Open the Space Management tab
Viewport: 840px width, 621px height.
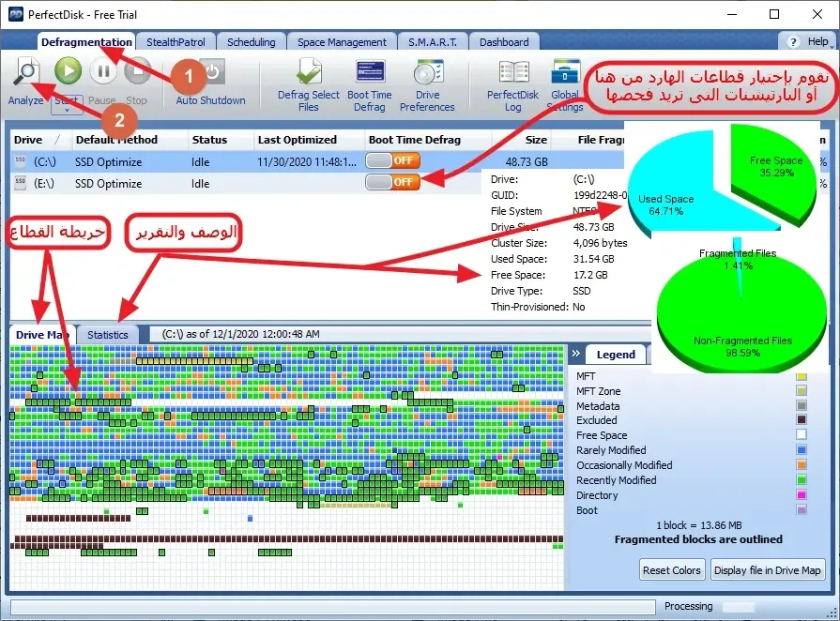coord(342,42)
